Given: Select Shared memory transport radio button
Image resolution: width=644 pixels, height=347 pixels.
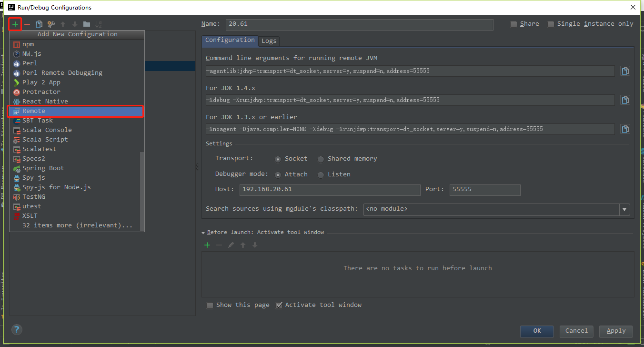Looking at the screenshot, I should click(x=321, y=159).
